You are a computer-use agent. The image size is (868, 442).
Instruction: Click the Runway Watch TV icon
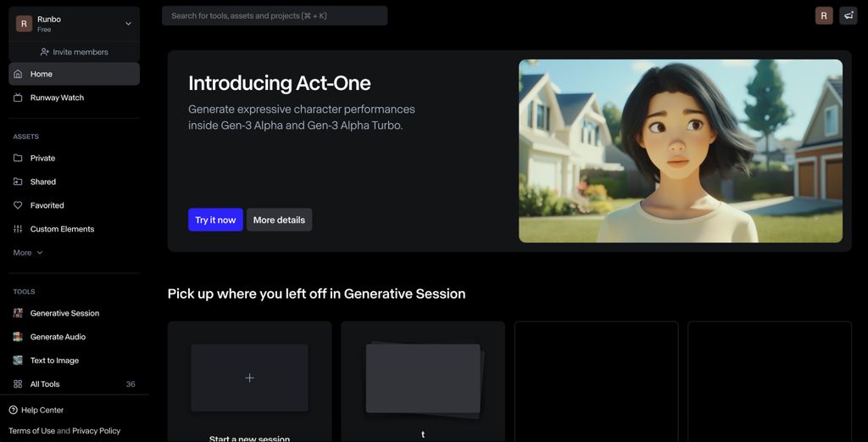[x=18, y=98]
